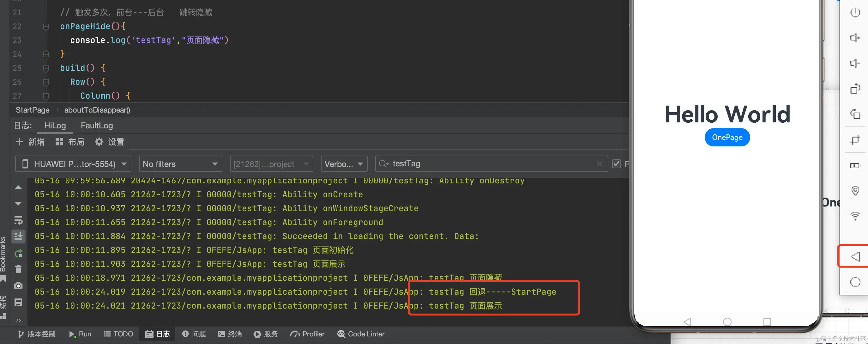Screen dimensions: 868x344
Task: Open the No filters dropdown
Action: click(x=180, y=164)
